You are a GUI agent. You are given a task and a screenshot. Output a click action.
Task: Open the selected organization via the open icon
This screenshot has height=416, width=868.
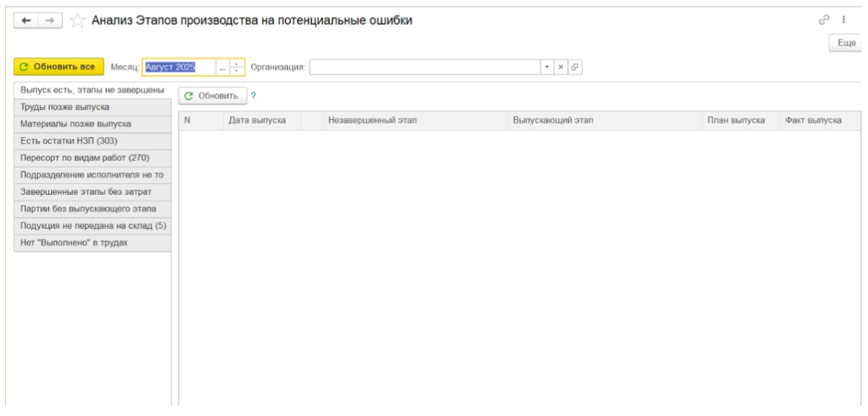pos(574,67)
